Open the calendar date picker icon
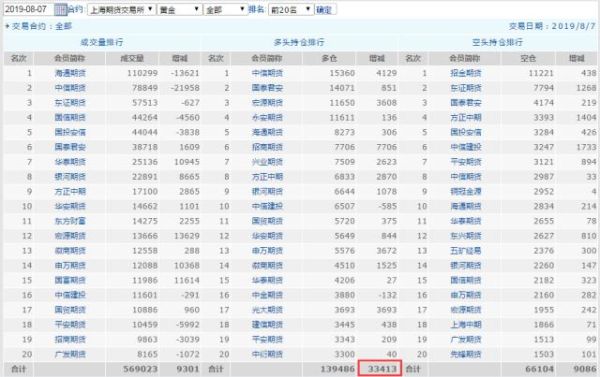The width and height of the screenshot is (600, 377). [60, 10]
